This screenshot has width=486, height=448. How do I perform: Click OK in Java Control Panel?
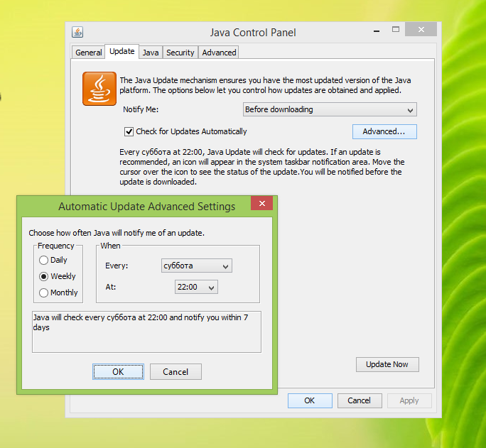310,400
